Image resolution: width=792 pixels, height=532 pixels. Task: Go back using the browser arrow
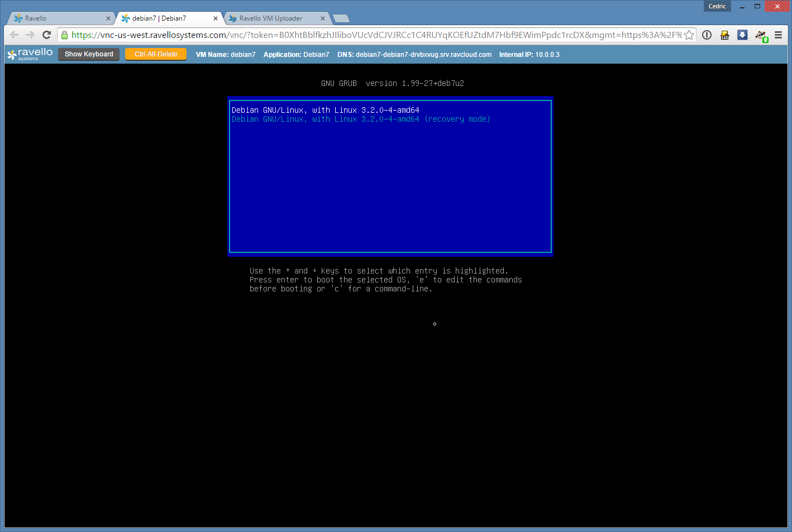15,35
